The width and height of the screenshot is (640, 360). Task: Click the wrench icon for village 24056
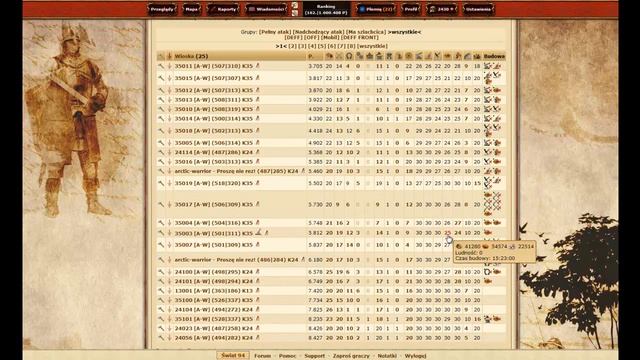pos(161,338)
